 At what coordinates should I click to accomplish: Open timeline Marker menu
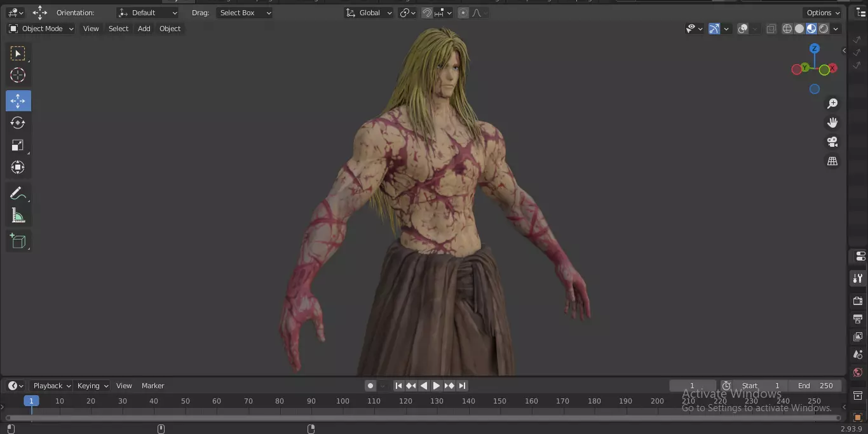(153, 386)
